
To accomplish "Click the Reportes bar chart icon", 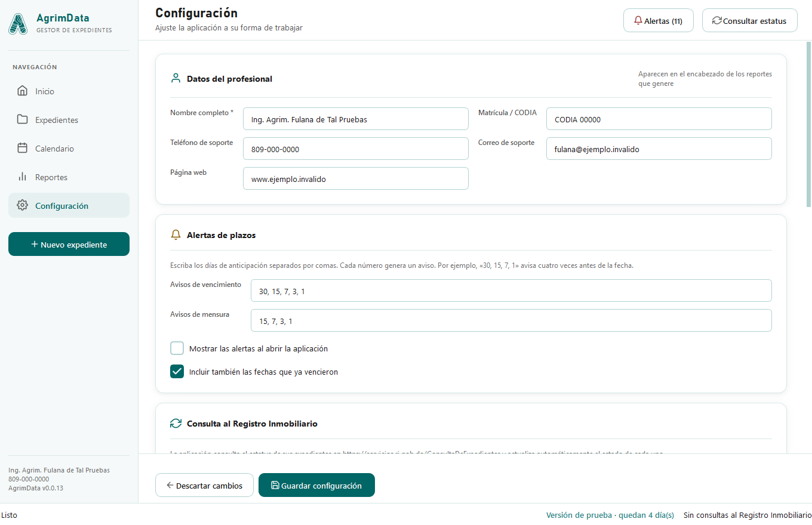I will click(x=22, y=177).
